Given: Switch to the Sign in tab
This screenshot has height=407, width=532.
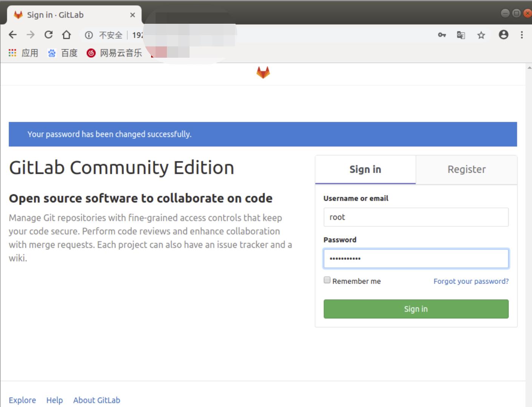Looking at the screenshot, I should [x=365, y=169].
